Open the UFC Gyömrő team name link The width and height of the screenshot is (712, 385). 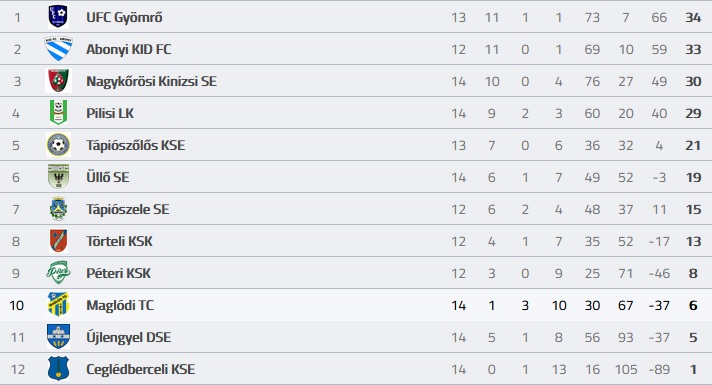124,17
